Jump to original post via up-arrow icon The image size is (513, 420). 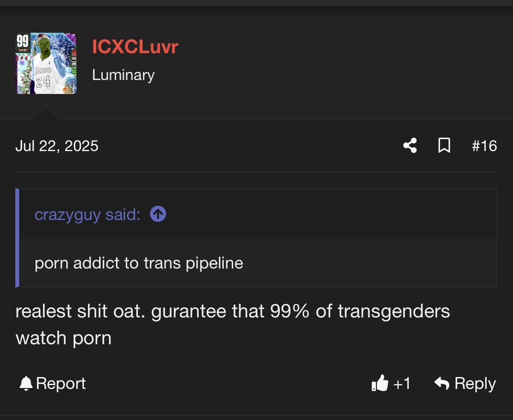point(158,214)
